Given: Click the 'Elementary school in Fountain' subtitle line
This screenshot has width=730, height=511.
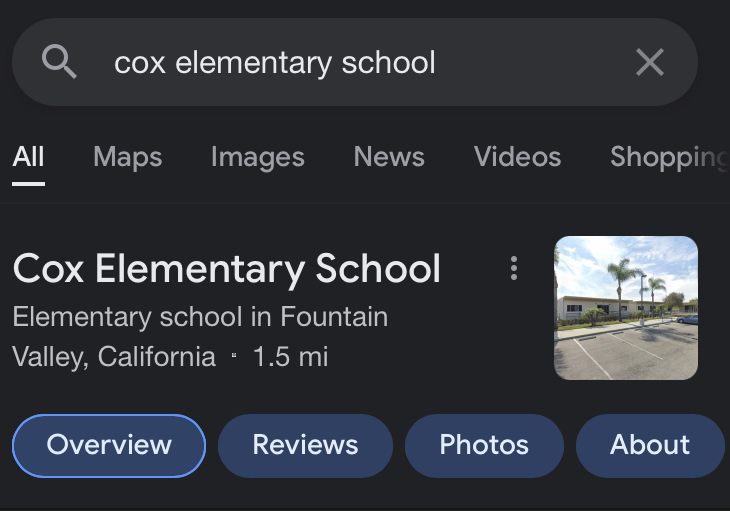Looking at the screenshot, I should [x=200, y=317].
